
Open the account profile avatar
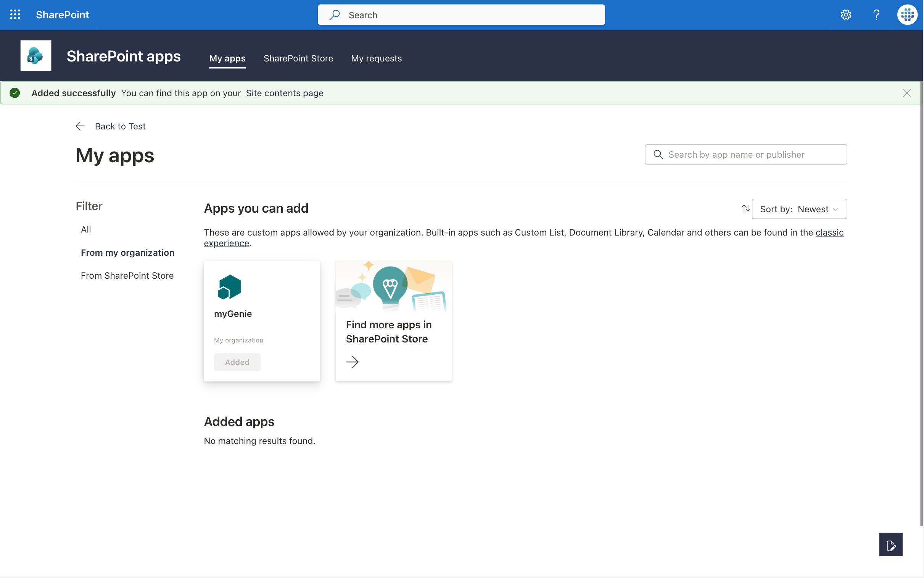click(907, 15)
